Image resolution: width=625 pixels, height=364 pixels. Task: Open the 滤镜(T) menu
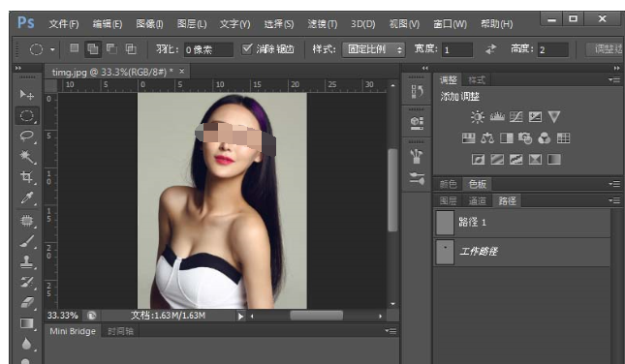click(x=322, y=24)
